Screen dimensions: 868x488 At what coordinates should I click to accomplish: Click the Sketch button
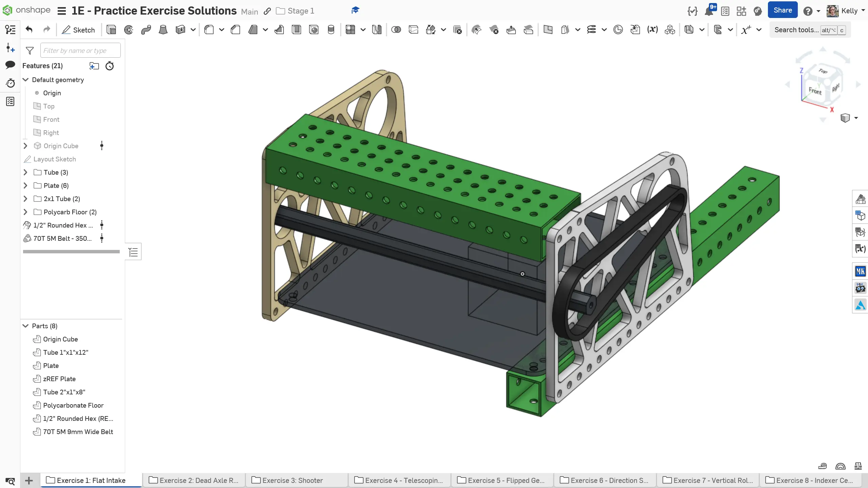click(78, 30)
